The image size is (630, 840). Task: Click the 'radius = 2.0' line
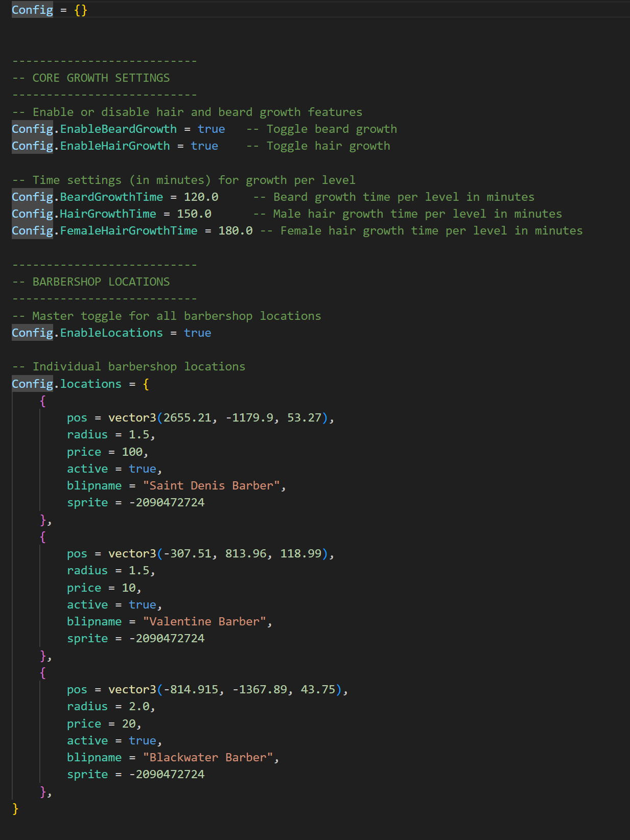coord(111,706)
